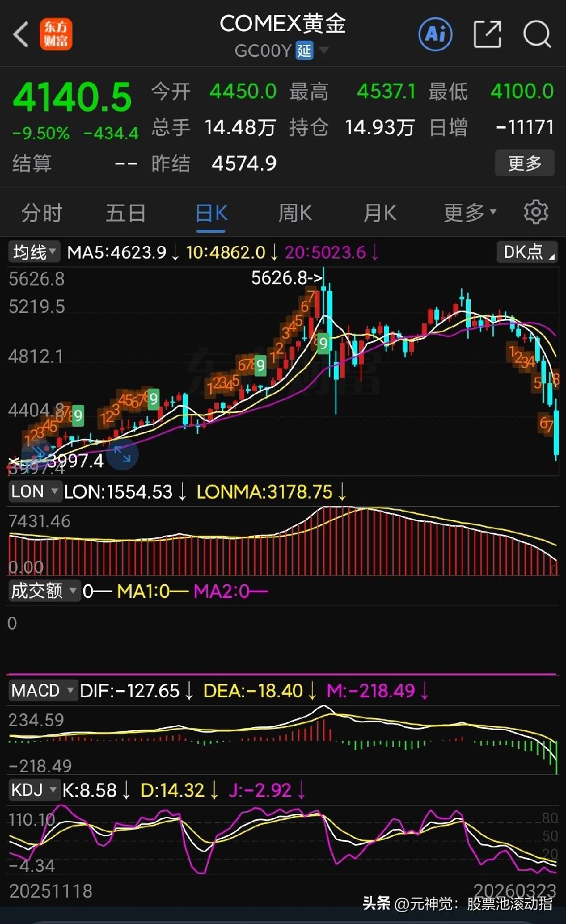Tap the 持仓 14.93万 value

pyautogui.click(x=380, y=127)
